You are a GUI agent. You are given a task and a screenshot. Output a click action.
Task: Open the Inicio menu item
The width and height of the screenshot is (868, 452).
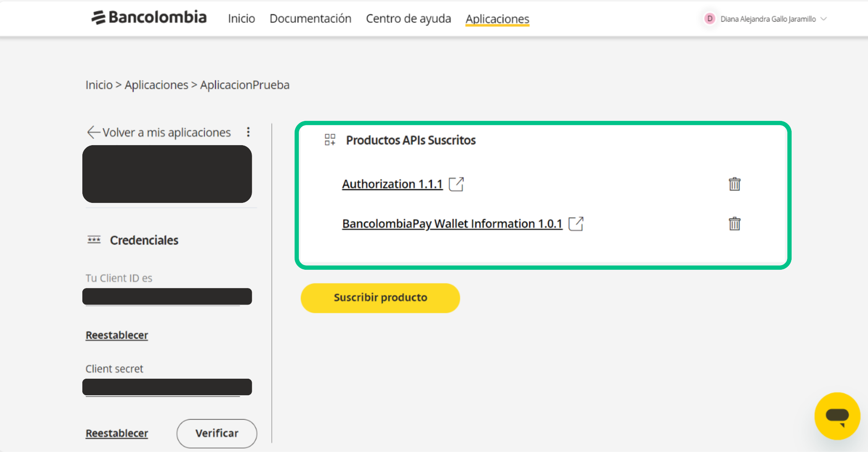click(x=241, y=19)
